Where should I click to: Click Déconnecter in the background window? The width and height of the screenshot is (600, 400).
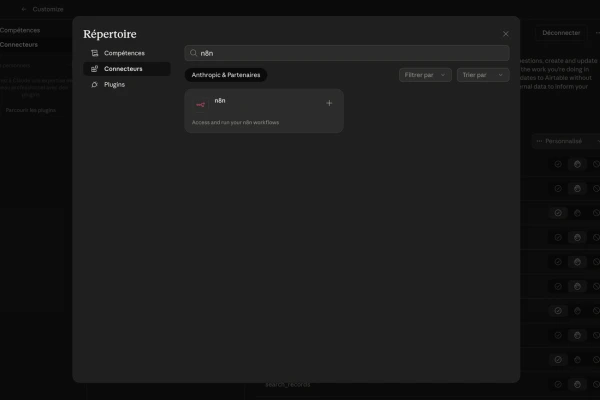(x=561, y=33)
